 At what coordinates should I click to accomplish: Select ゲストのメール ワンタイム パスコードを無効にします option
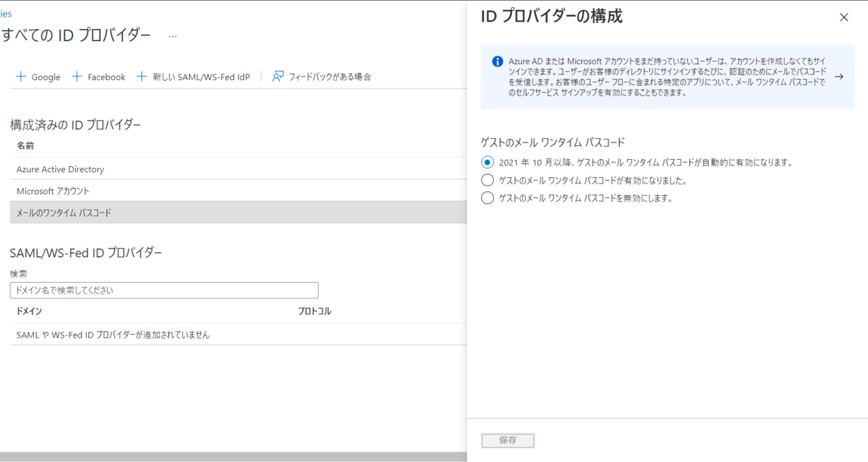point(488,197)
